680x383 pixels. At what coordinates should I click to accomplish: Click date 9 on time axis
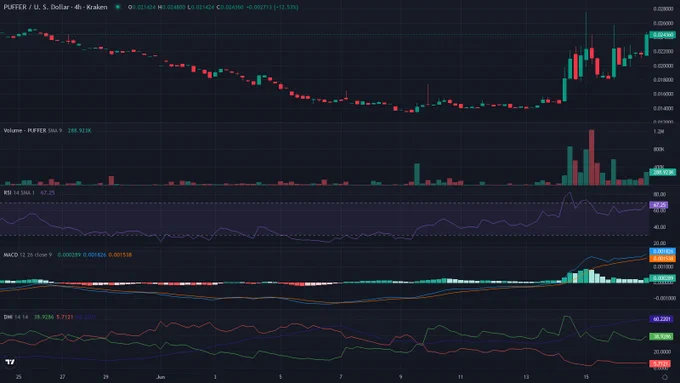tap(401, 377)
